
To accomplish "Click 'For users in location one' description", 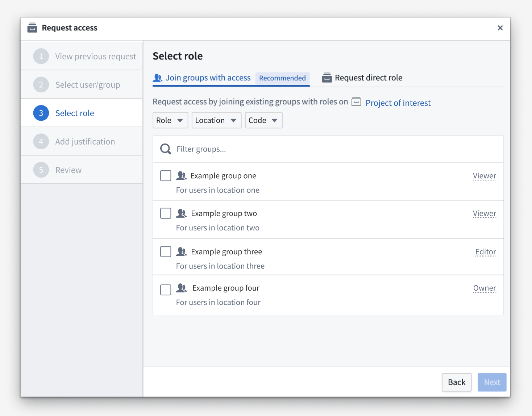I will coord(218,190).
